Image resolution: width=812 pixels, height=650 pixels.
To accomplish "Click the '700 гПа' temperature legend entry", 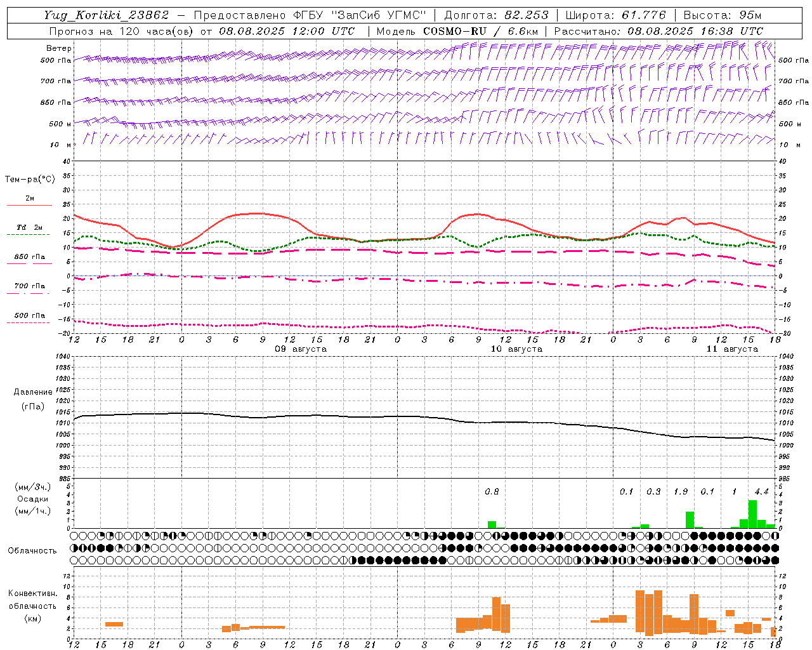I will [29, 286].
